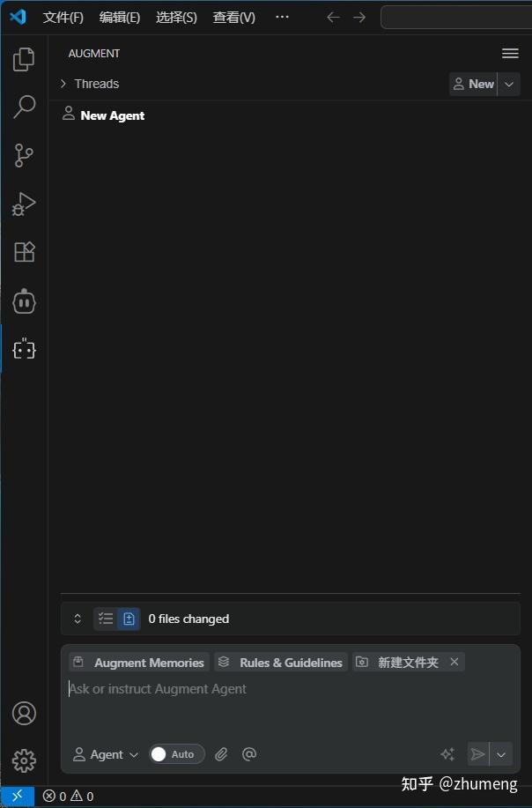Toggle the task list view button
Image resolution: width=532 pixels, height=808 pixels.
[106, 619]
